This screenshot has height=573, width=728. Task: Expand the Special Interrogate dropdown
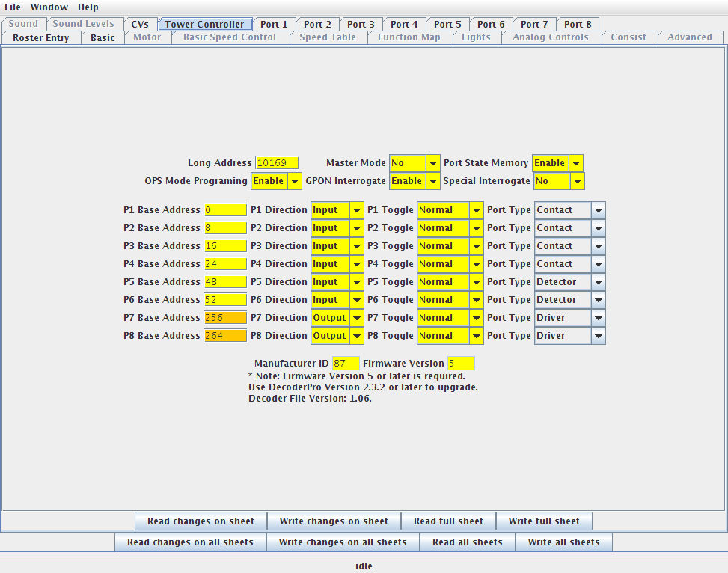coord(559,181)
